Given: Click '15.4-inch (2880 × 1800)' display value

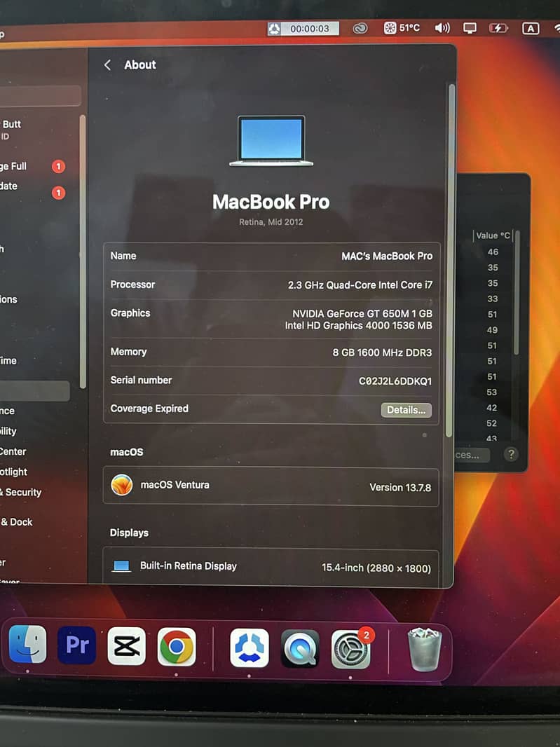Looking at the screenshot, I should point(376,568).
